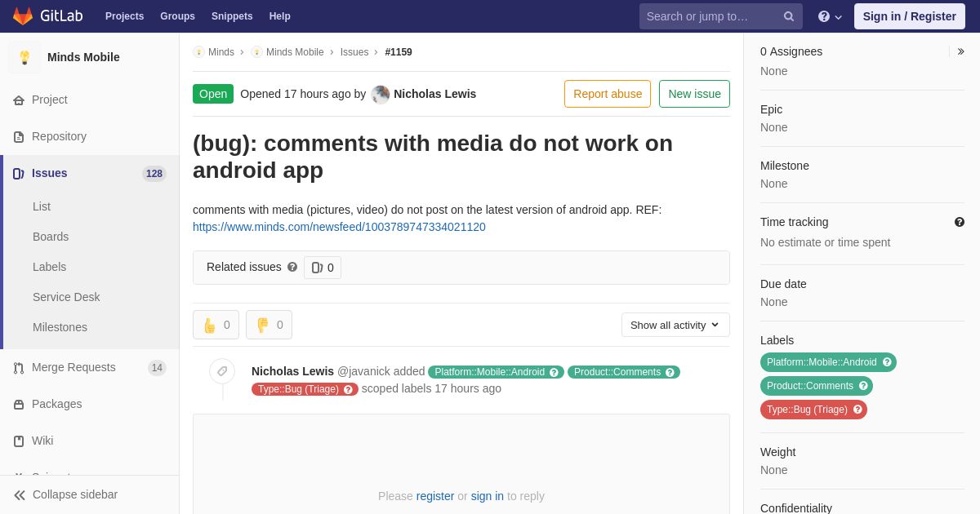Click the search magnifier icon

pyautogui.click(x=789, y=16)
